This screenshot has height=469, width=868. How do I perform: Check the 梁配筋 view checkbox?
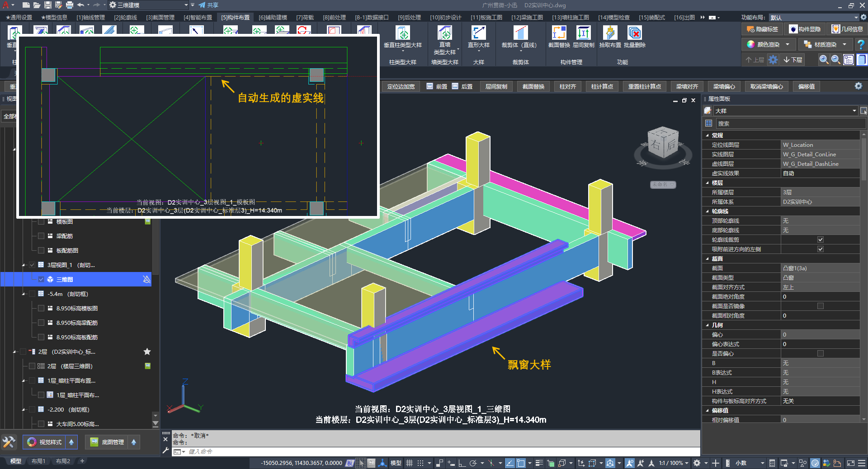pyautogui.click(x=41, y=236)
